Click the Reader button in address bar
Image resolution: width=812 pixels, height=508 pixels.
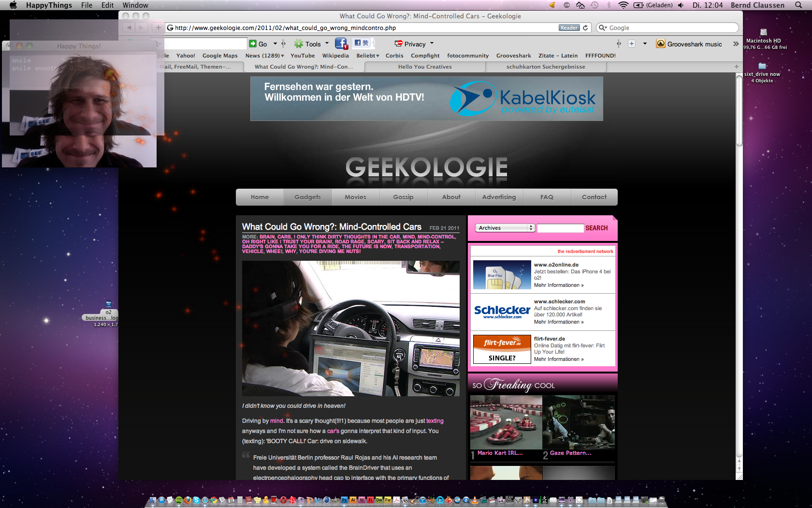[x=569, y=28]
